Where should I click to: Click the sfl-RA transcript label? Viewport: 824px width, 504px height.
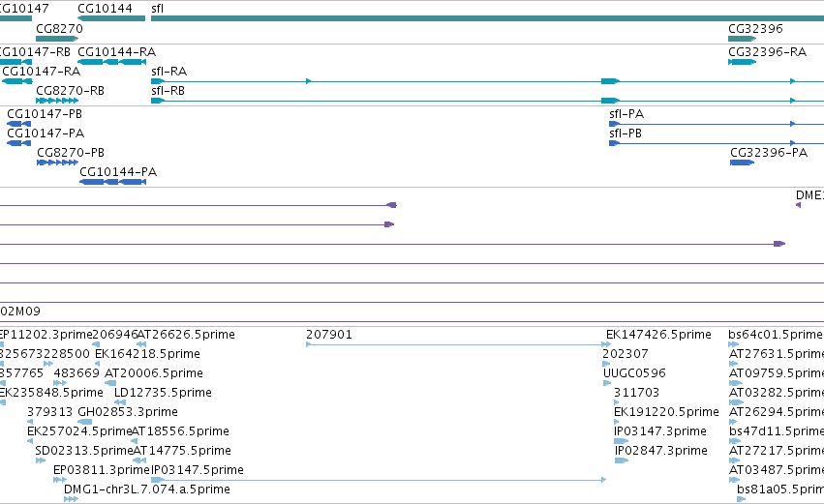[x=168, y=72]
